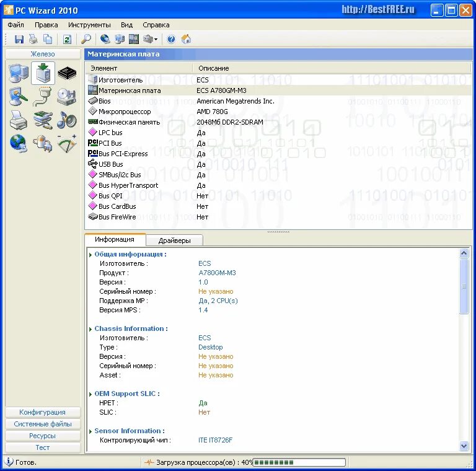476x471 pixels.
Task: Select the Материнская плата list row
Action: pos(279,90)
